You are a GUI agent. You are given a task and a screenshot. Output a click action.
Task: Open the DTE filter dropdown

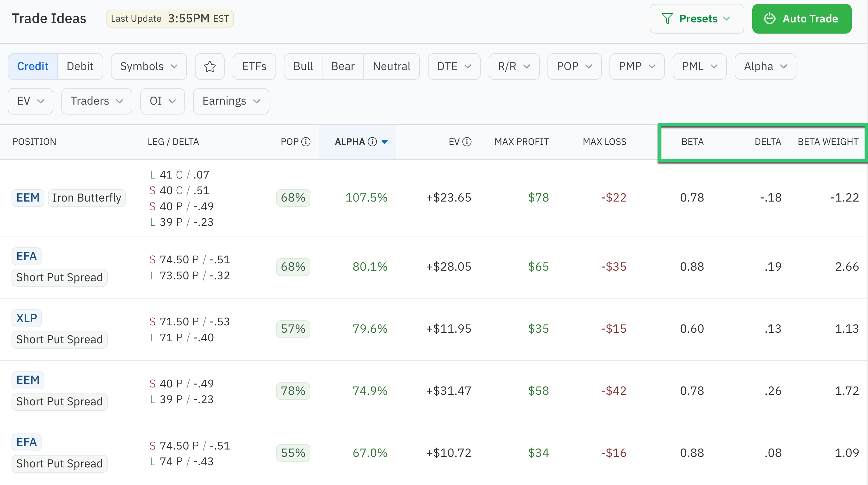point(454,66)
